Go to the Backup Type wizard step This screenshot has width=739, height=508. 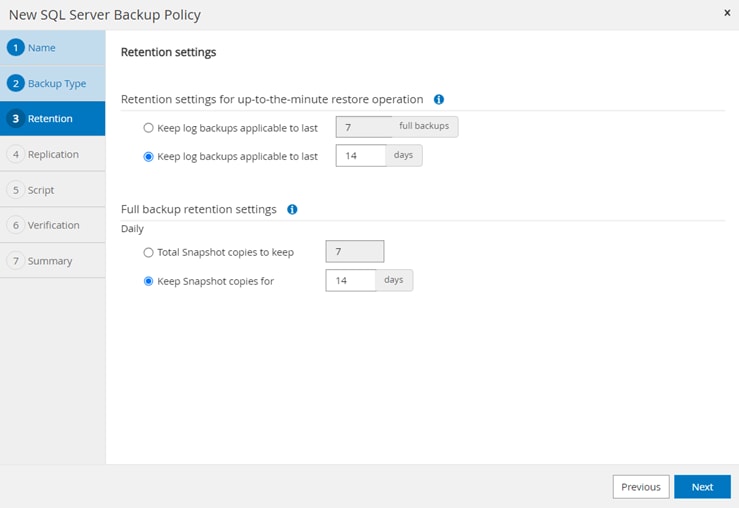[x=53, y=83]
